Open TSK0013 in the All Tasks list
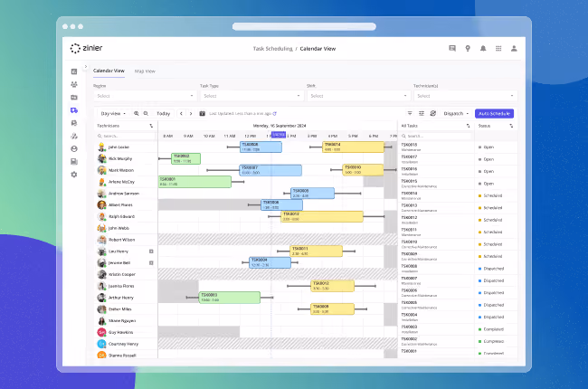This screenshot has width=588, height=389. click(x=409, y=205)
